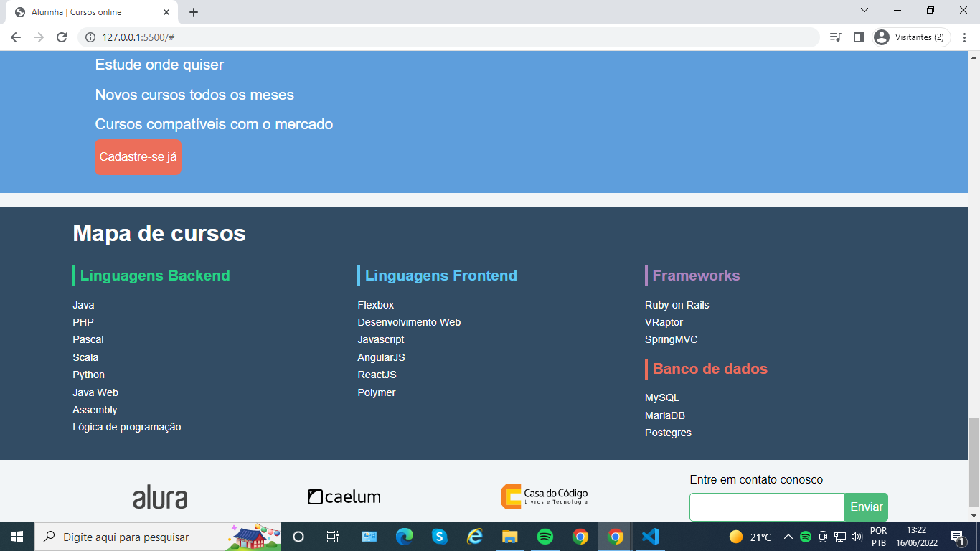Viewport: 980px width, 551px height.
Task: Focus the contact input field
Action: (767, 507)
